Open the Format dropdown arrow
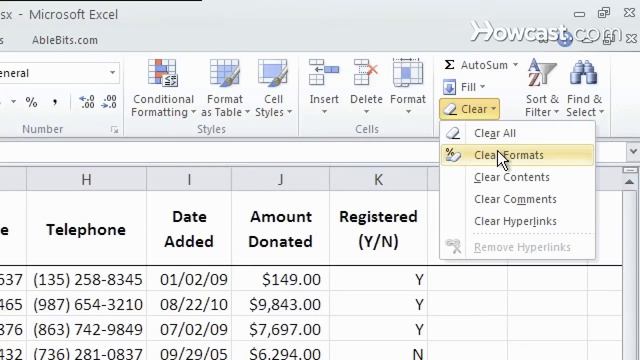The image size is (640, 360). (408, 112)
